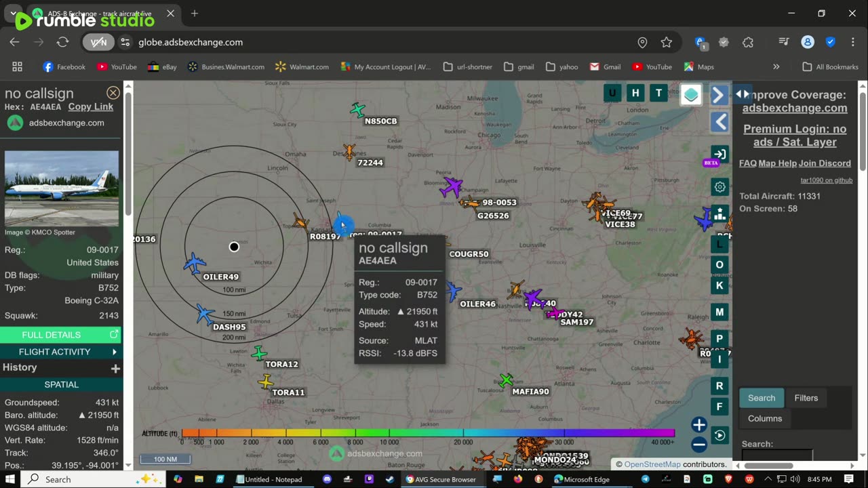868x488 pixels.
Task: Open map settings gear
Action: pos(719,186)
